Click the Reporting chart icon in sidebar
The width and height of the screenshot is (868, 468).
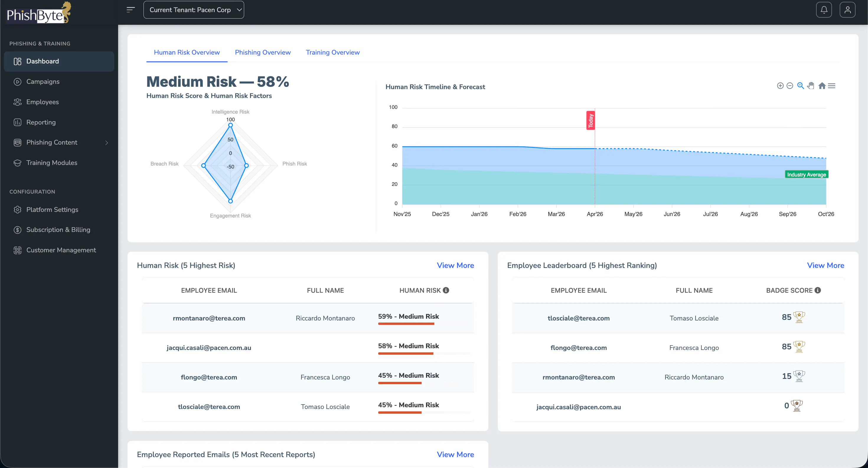point(17,122)
